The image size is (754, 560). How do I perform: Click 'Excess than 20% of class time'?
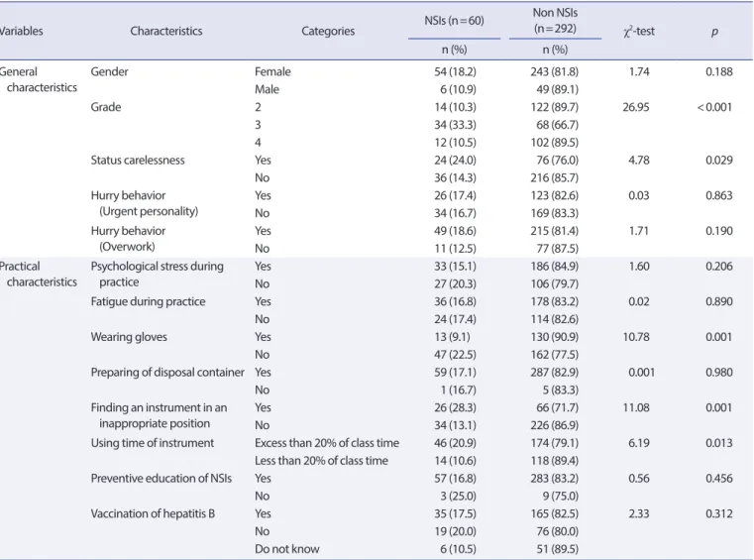point(327,443)
